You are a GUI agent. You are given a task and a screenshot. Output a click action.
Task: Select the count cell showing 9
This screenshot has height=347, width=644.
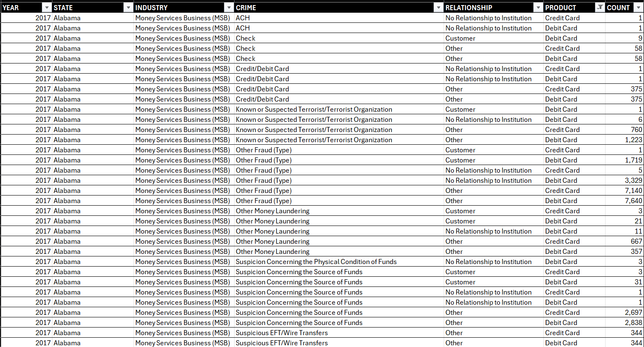click(625, 38)
